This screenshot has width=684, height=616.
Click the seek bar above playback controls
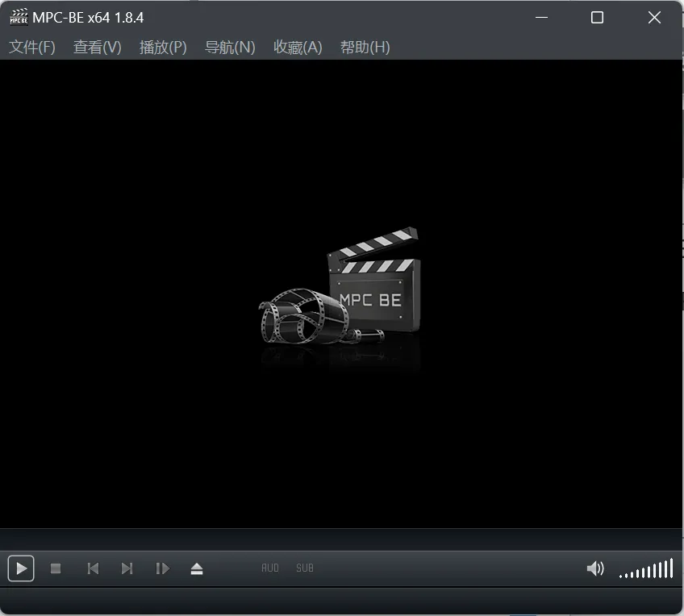click(342, 539)
